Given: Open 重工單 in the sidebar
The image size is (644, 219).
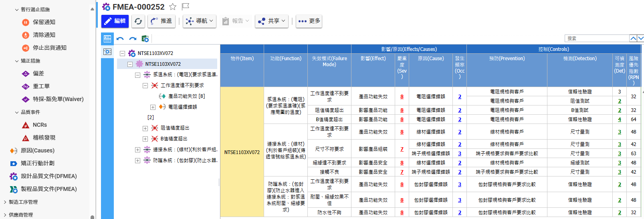Looking at the screenshot, I should point(41,86).
